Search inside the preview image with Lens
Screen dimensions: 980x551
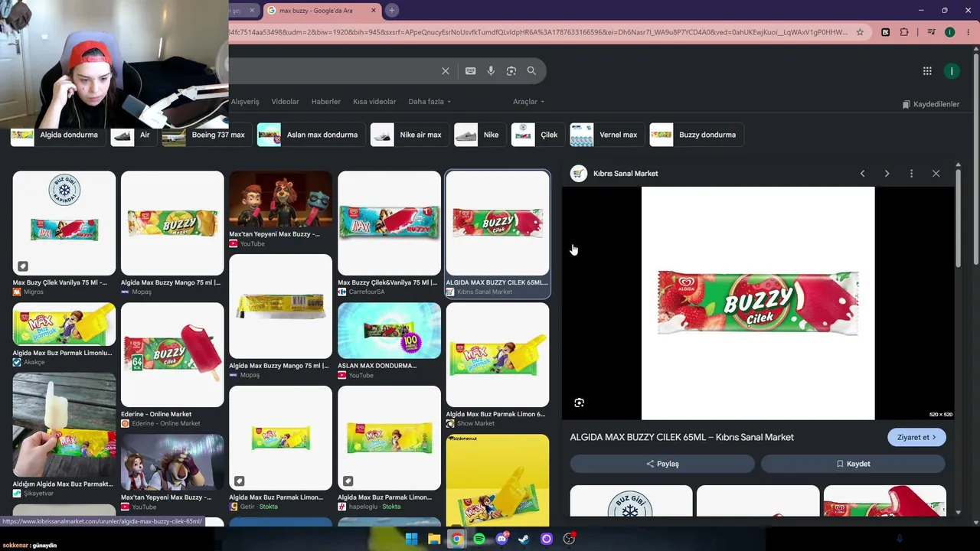580,403
